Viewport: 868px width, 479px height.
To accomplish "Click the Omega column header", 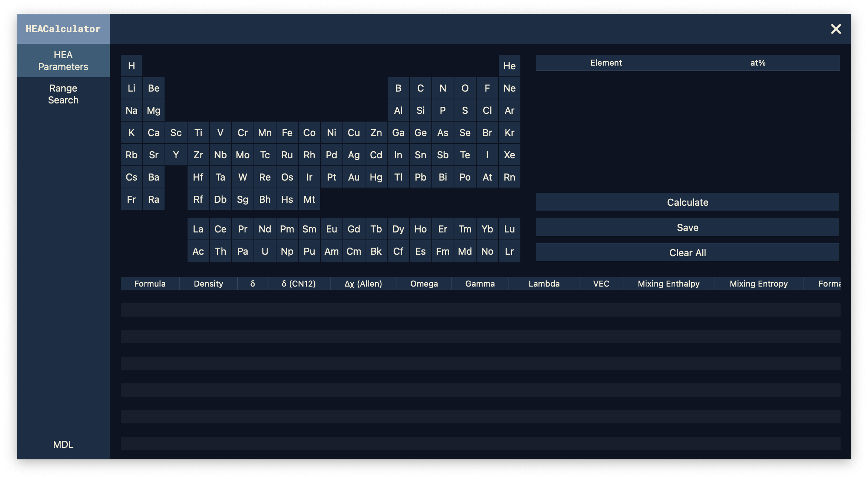I will pyautogui.click(x=424, y=284).
